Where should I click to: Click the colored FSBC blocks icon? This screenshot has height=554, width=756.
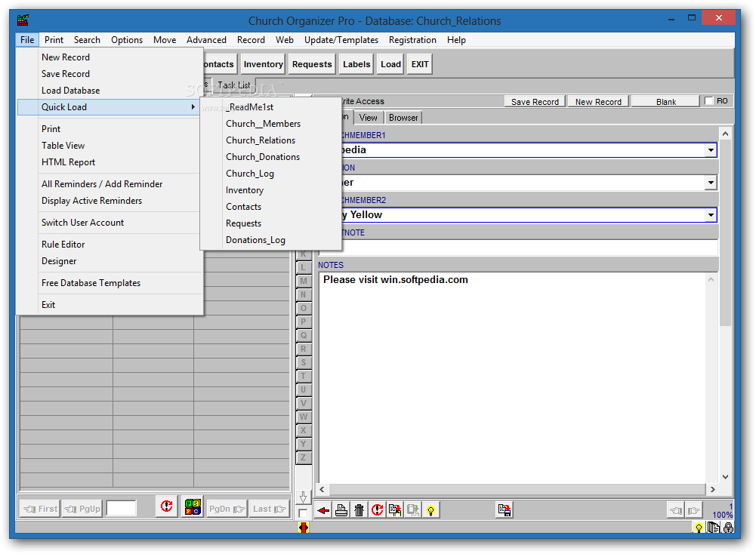coord(193,506)
